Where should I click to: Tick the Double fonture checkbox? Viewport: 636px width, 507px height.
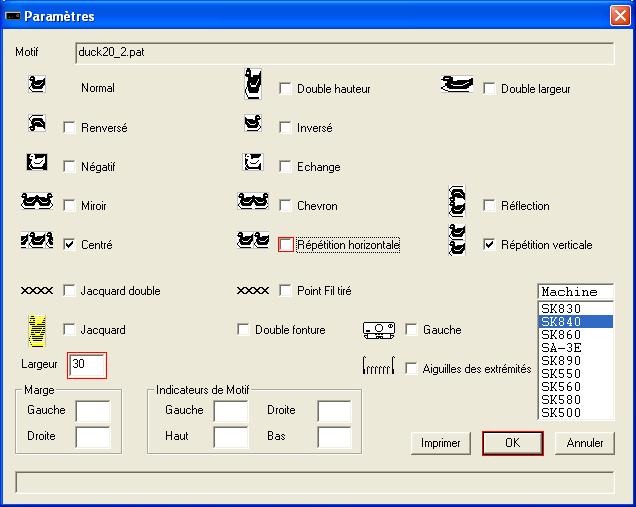pyautogui.click(x=244, y=330)
